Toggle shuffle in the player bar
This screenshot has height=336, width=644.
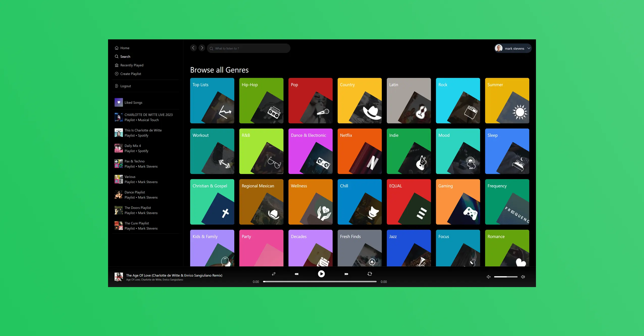(x=273, y=274)
